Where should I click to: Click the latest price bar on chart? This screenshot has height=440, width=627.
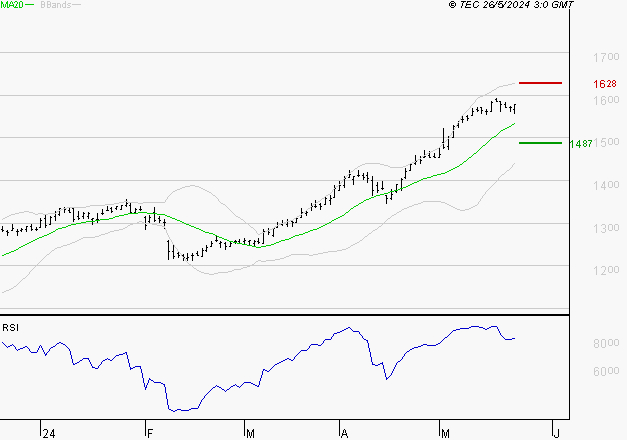pyautogui.click(x=514, y=108)
